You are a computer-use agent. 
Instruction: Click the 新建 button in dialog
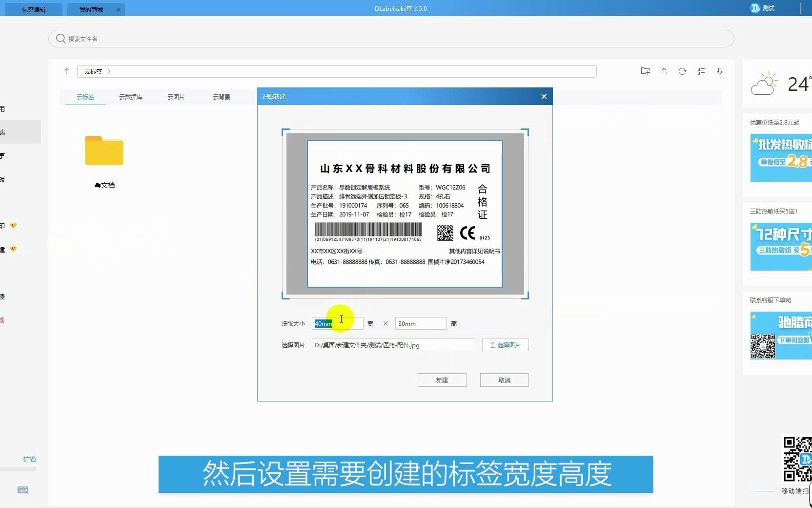point(442,380)
